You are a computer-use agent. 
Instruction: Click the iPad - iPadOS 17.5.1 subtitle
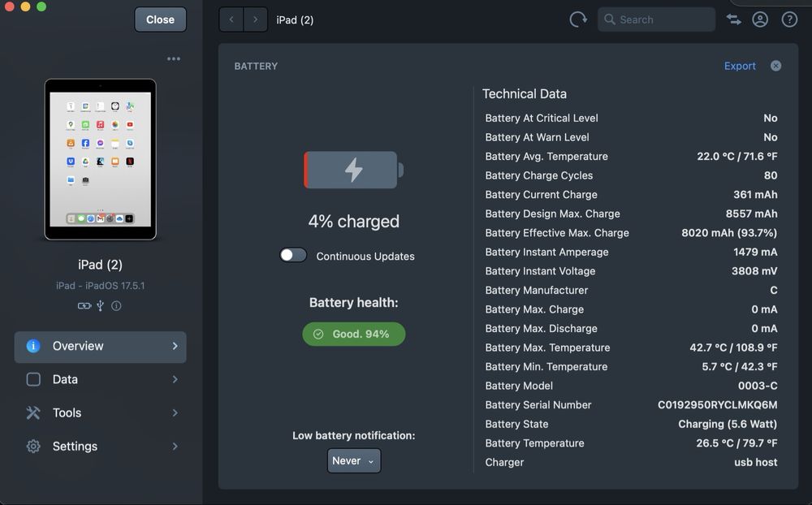(101, 286)
